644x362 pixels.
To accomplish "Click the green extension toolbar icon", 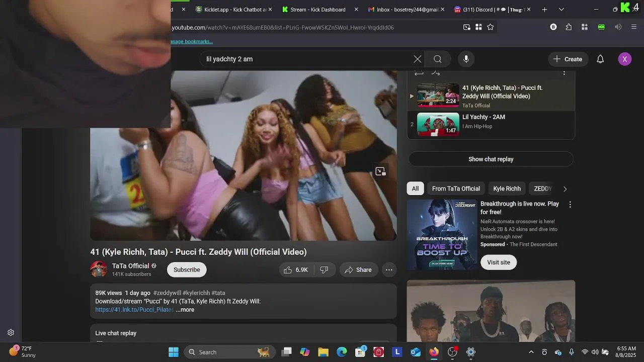I will click(x=601, y=27).
